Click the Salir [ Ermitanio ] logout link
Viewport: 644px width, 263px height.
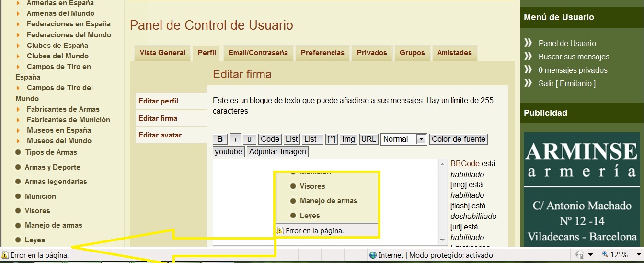pyautogui.click(x=567, y=83)
